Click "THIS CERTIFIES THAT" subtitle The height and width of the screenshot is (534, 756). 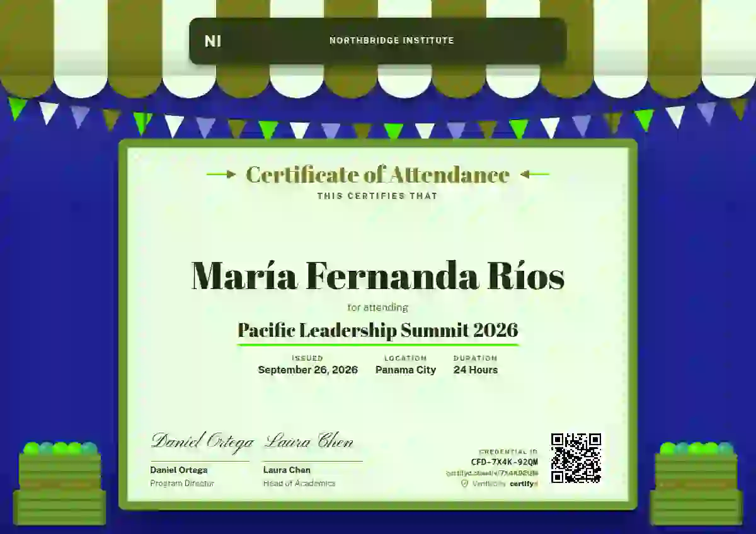pos(377,196)
